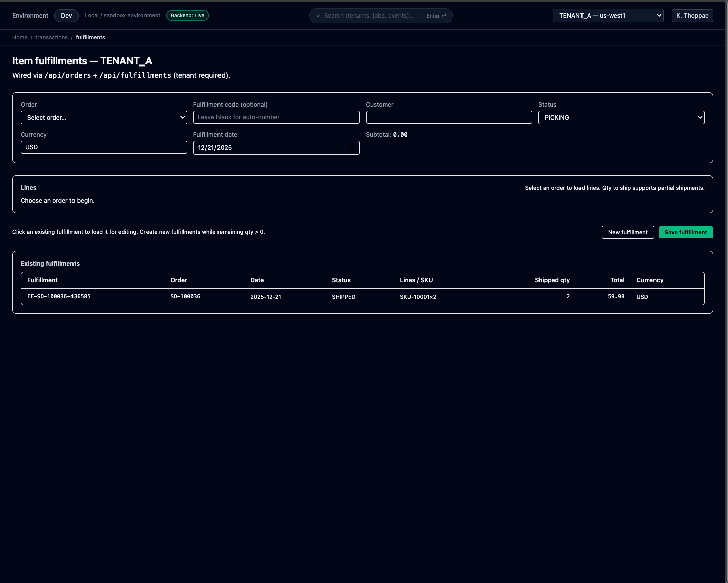Focus the Fulfillment code input field
Screen dimensions: 728x583
pos(276,117)
